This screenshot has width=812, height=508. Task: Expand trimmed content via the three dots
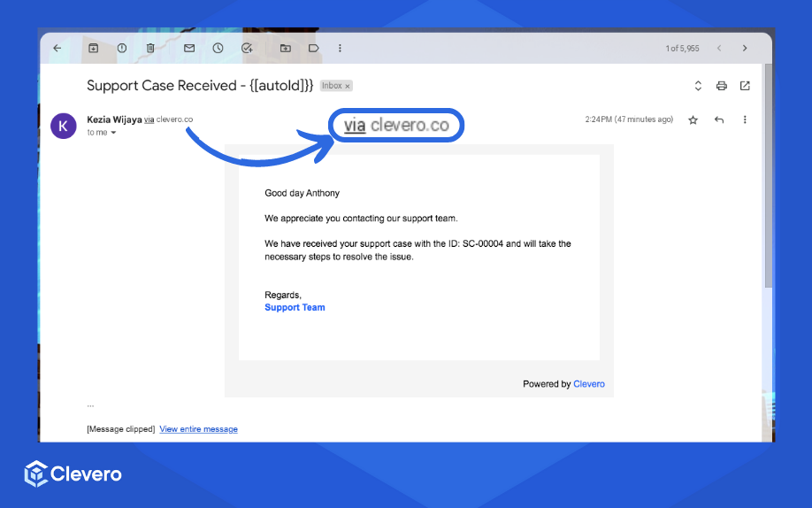click(90, 405)
